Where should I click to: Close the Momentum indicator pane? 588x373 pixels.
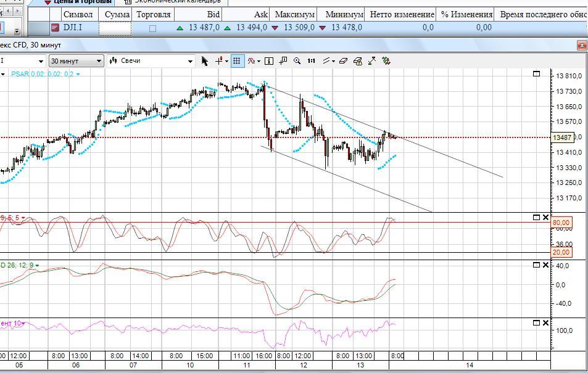(545, 323)
